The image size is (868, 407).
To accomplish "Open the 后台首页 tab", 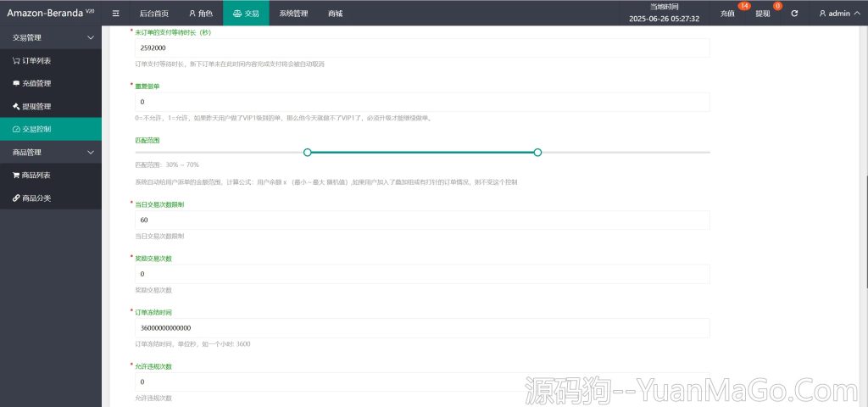I will [x=154, y=14].
